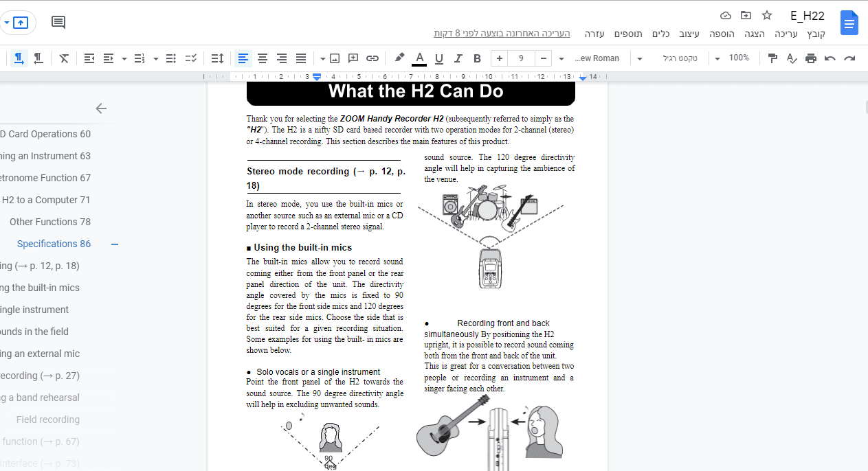Undo the last action

(830, 58)
